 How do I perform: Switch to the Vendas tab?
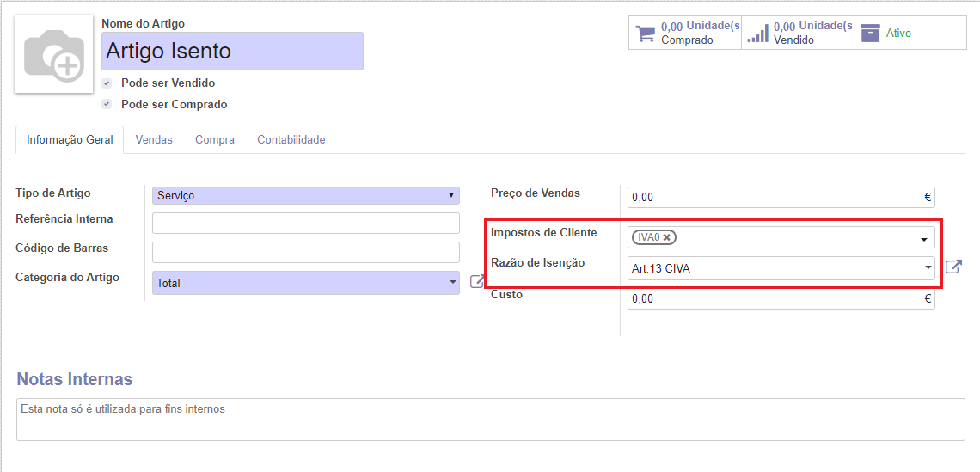click(154, 139)
